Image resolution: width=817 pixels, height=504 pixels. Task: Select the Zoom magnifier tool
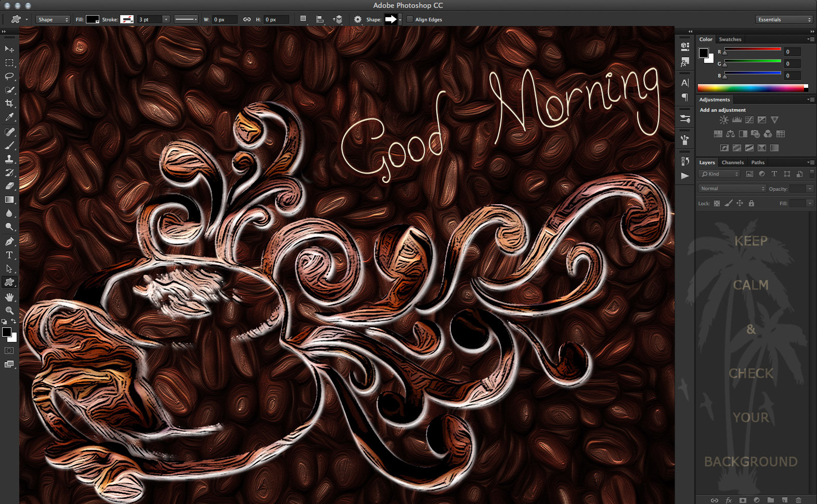9,310
